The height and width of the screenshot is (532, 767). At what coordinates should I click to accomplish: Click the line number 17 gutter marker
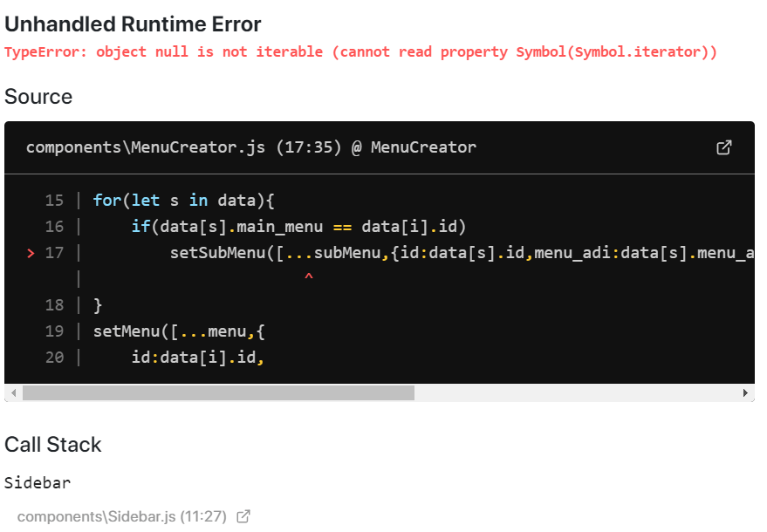[x=54, y=253]
